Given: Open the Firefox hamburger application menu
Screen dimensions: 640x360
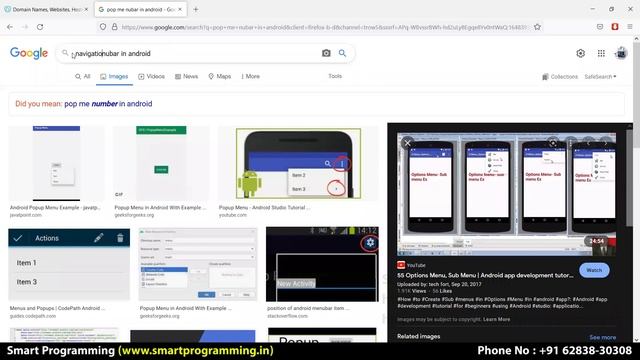Looking at the screenshot, I should point(630,27).
